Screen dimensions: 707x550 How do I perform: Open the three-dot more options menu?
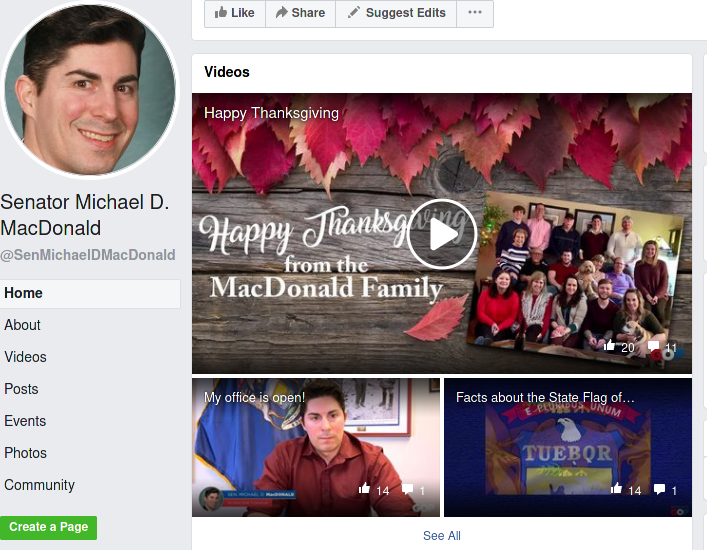[x=475, y=13]
